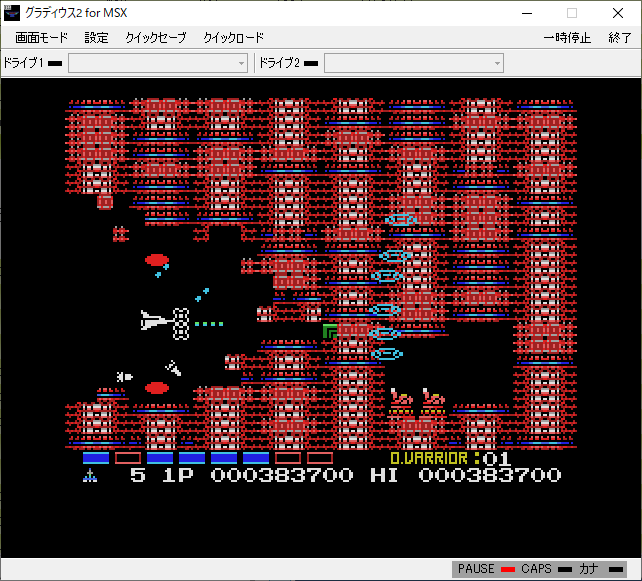Click the 終了 menu item

[x=619, y=38]
